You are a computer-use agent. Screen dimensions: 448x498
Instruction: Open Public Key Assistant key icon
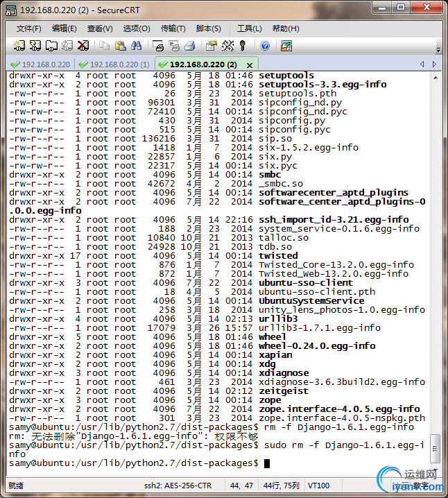tap(243, 46)
